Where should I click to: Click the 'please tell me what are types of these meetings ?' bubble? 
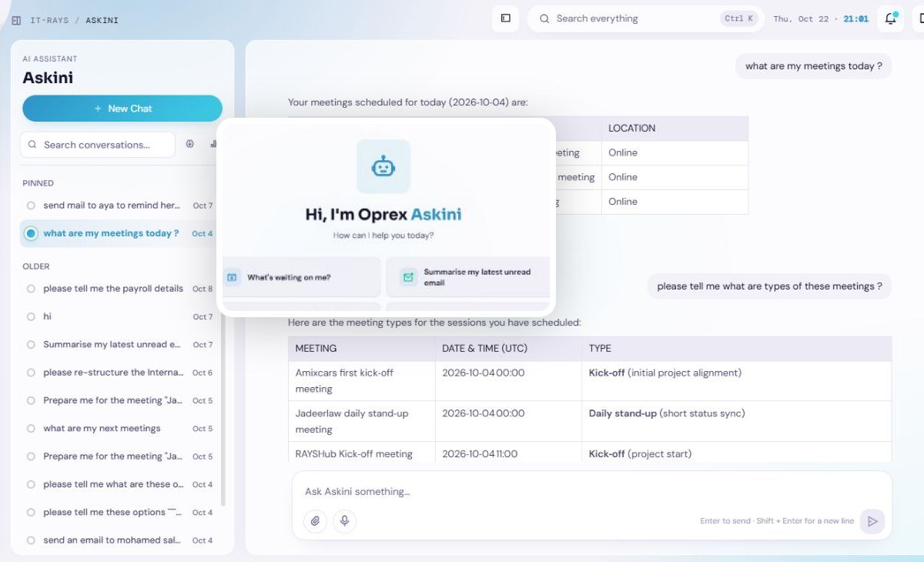tap(770, 286)
